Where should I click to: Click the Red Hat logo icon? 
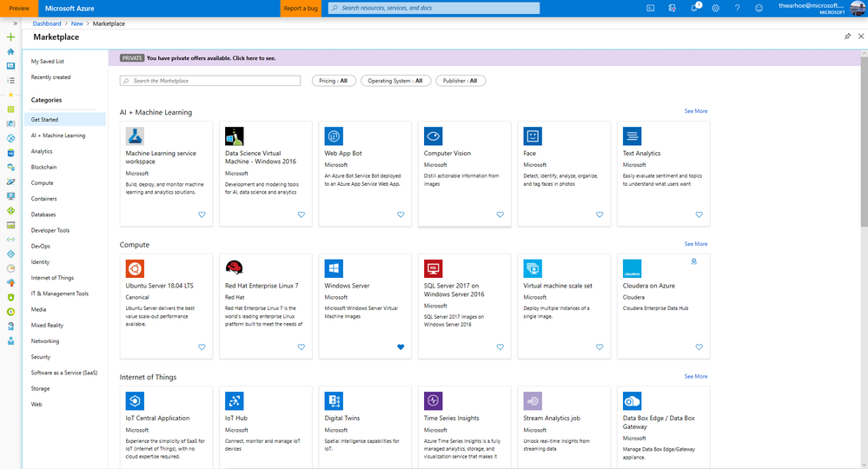[x=235, y=268]
